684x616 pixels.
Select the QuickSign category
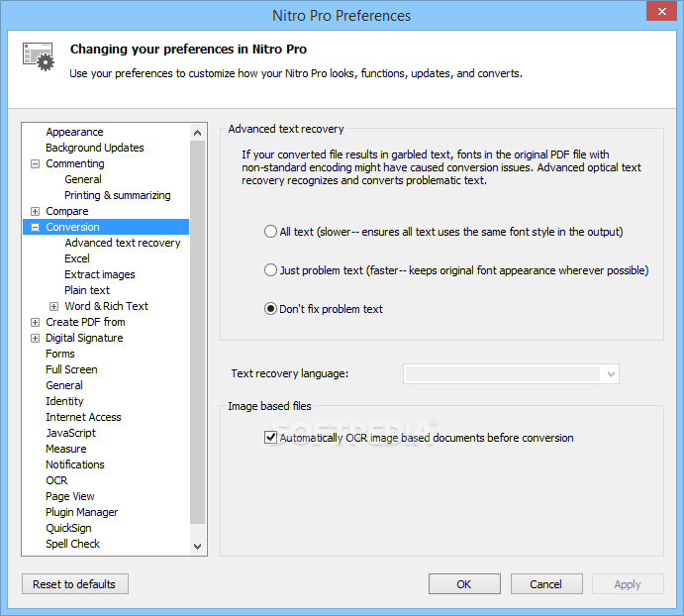(68, 528)
